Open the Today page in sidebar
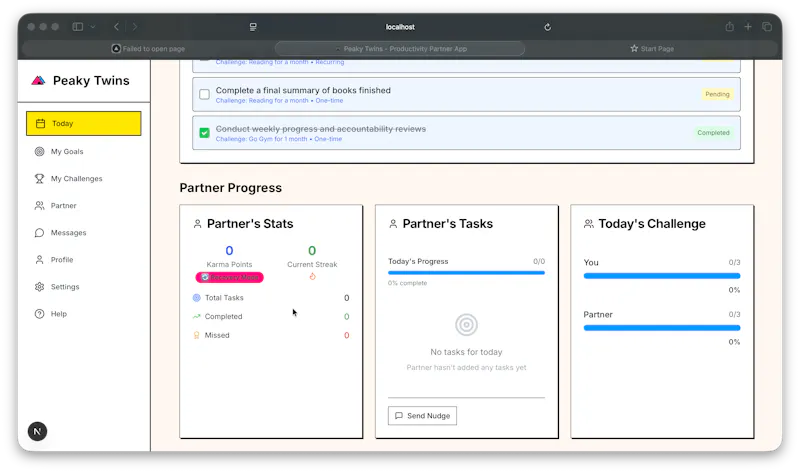The height and width of the screenshot is (473, 800). tap(84, 123)
